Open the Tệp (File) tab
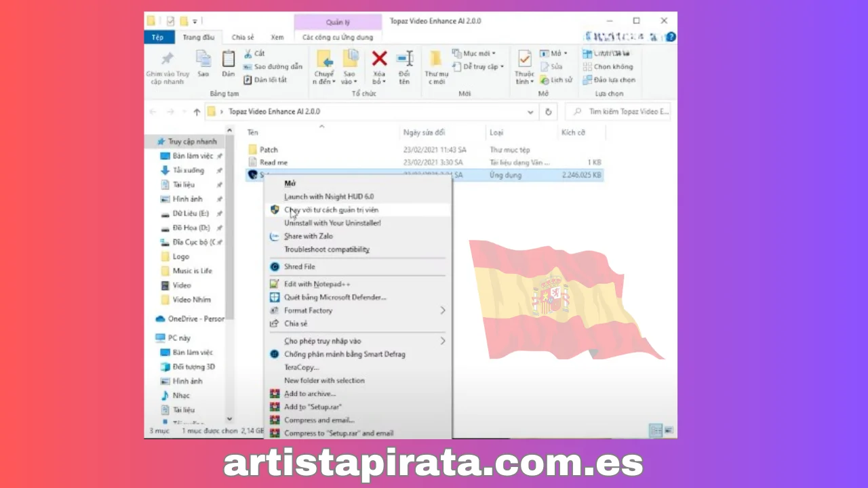 (158, 37)
